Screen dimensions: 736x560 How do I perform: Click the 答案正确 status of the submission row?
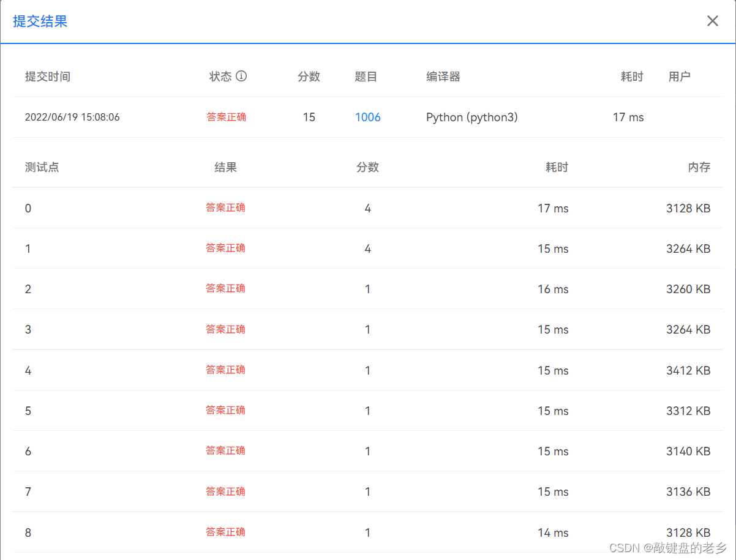[227, 117]
